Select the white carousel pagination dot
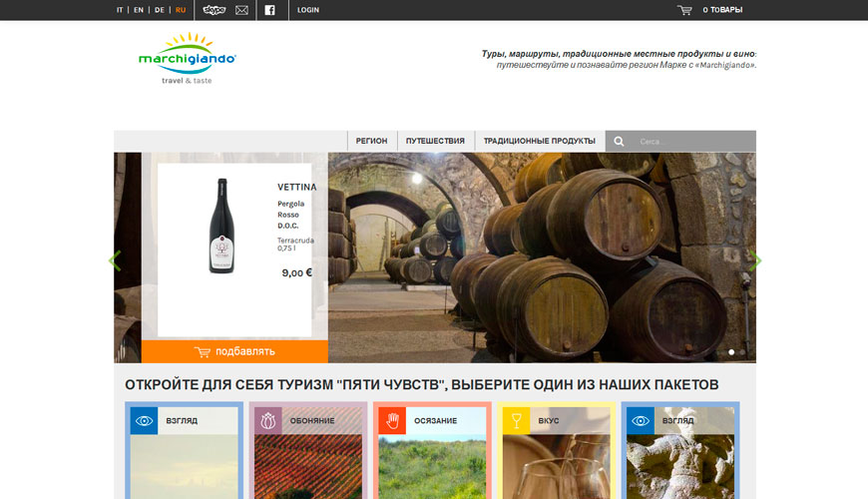Viewport: 868px width, 499px height. click(x=731, y=352)
